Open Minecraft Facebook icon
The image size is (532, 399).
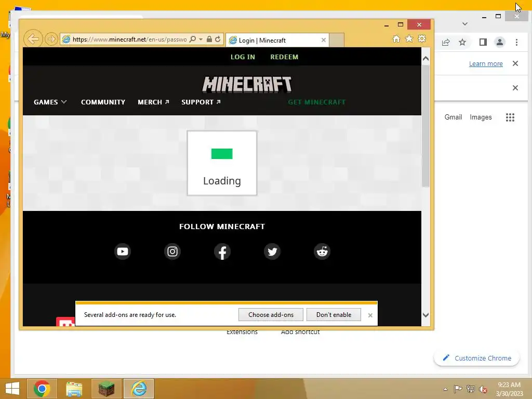pos(222,251)
